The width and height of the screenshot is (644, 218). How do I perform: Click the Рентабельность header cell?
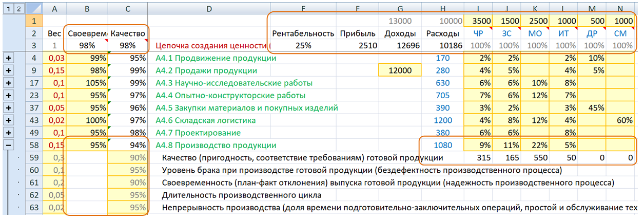(x=303, y=33)
